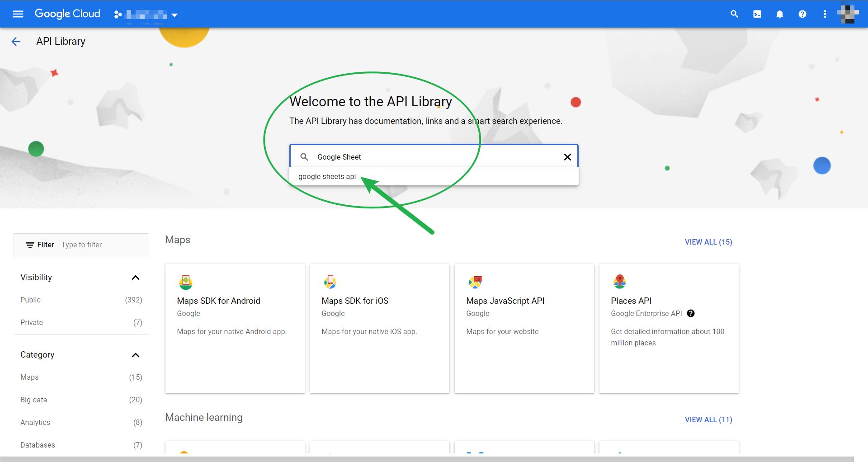Click the "Maps for your native iOS app." text

pos(369,331)
